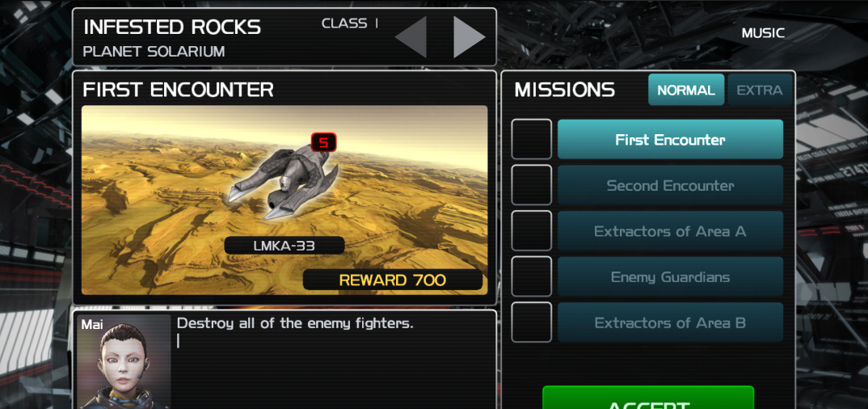Toggle the MUSIC option
This screenshot has width=868, height=409.
point(763,33)
